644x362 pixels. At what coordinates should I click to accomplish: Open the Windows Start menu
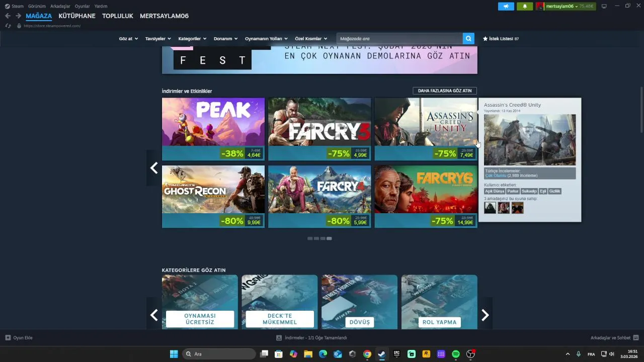tap(174, 354)
